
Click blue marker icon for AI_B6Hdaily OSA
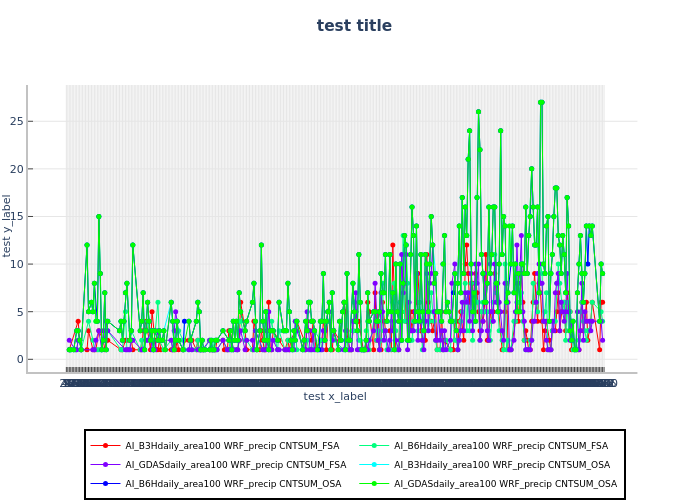105,484
